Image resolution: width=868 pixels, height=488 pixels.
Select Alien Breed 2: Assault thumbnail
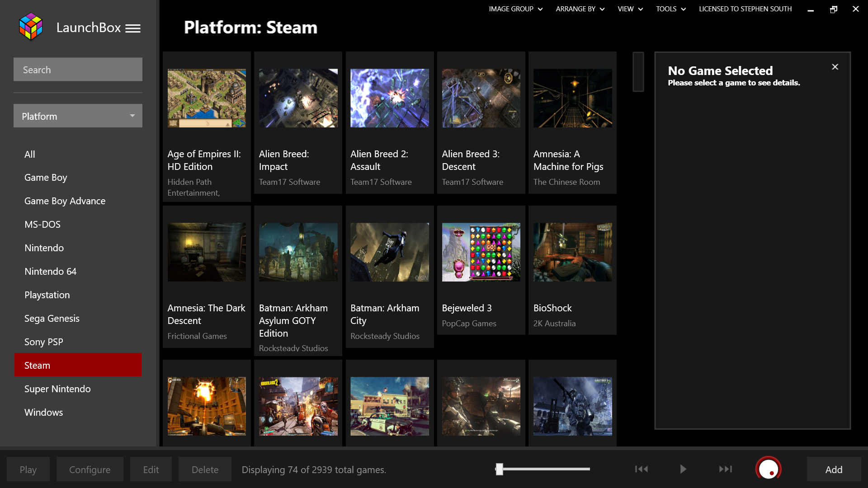click(390, 98)
